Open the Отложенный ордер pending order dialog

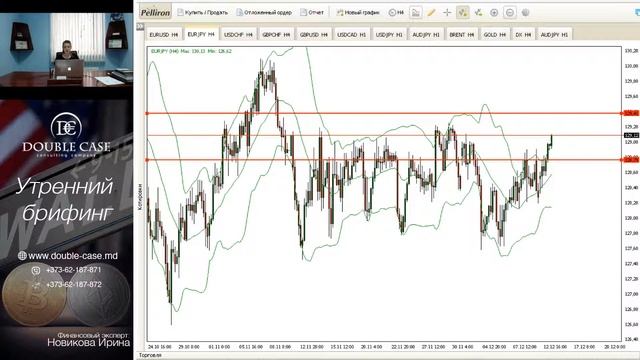(264, 13)
